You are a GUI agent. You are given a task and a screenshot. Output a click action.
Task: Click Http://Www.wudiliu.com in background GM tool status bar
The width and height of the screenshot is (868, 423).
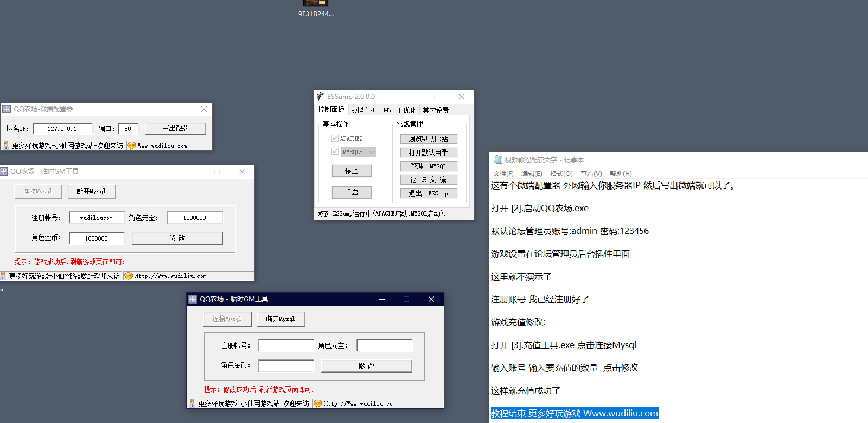coord(171,276)
